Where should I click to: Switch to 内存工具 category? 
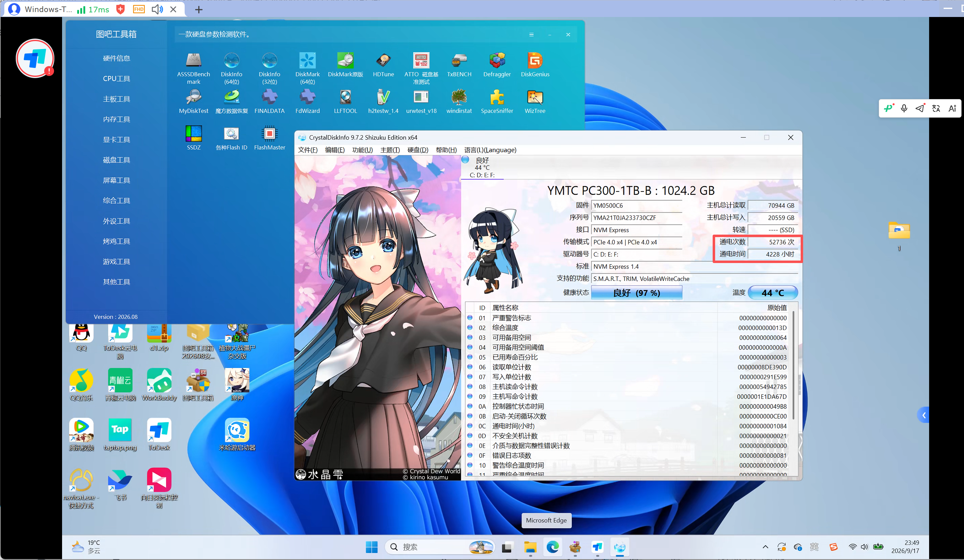click(x=116, y=119)
